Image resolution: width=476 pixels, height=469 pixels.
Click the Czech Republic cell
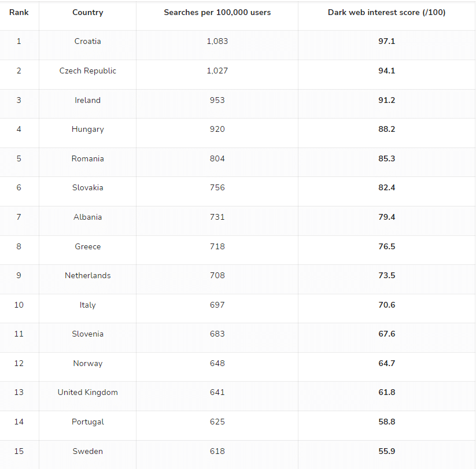tap(88, 71)
